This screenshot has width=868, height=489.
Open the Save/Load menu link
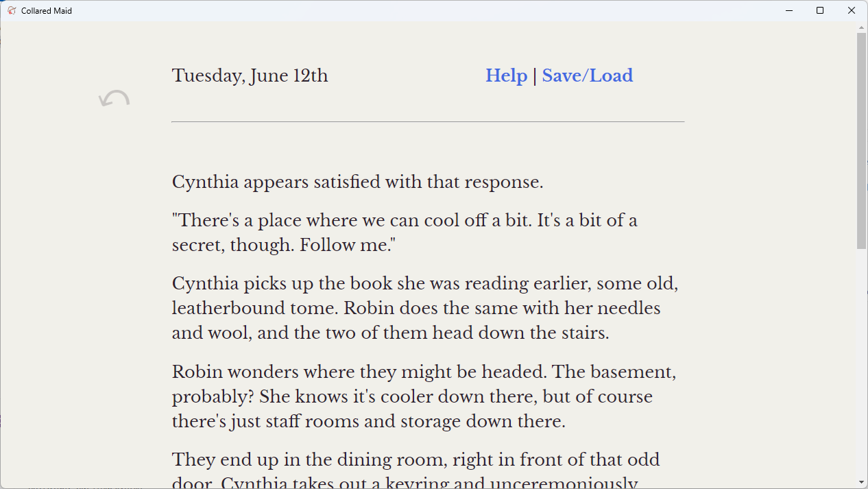pos(587,75)
